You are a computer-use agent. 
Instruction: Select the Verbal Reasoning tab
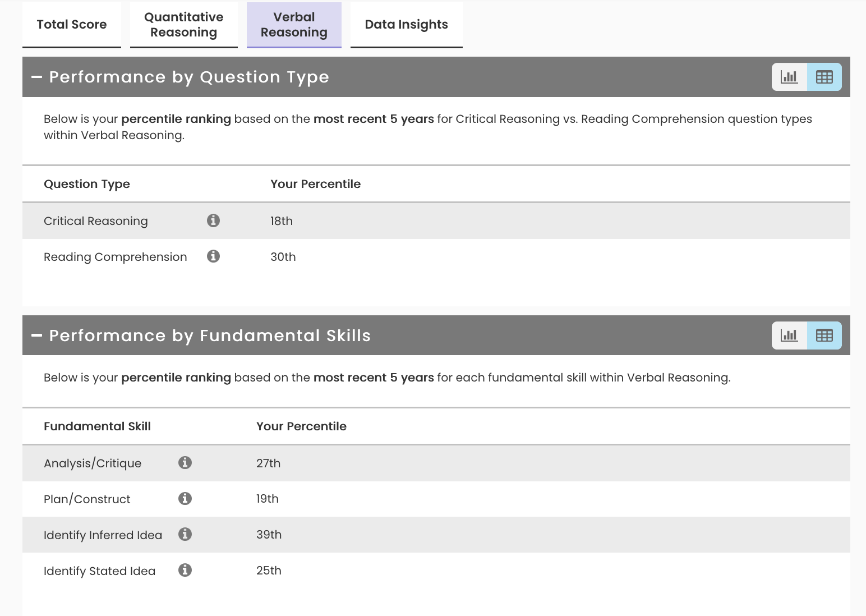tap(294, 25)
